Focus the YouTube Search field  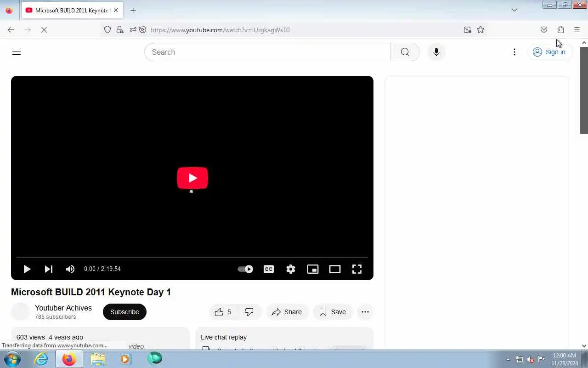268,52
